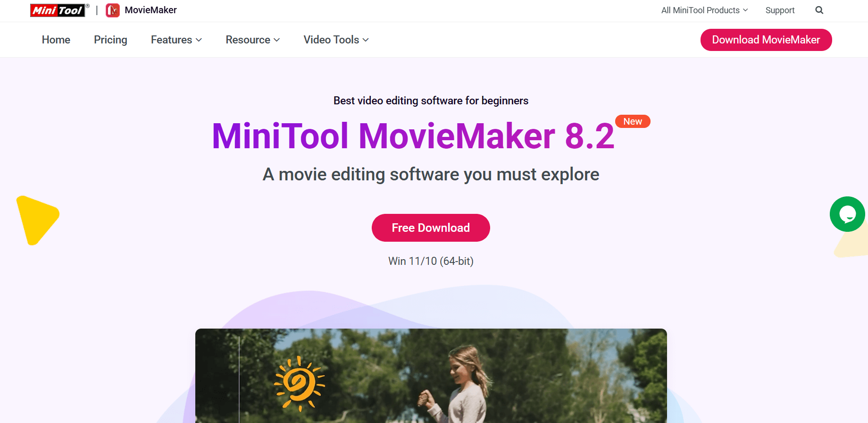Image resolution: width=868 pixels, height=423 pixels.
Task: Open the search magnifier icon
Action: click(819, 10)
